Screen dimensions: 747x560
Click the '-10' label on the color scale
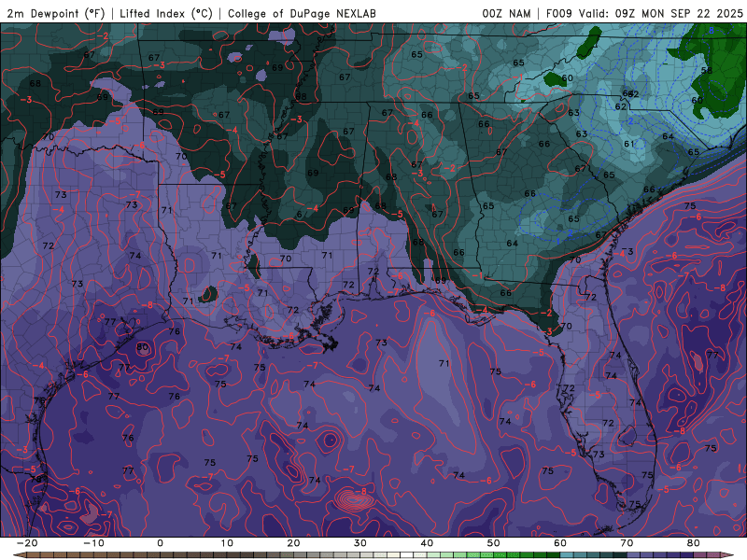pyautogui.click(x=93, y=543)
